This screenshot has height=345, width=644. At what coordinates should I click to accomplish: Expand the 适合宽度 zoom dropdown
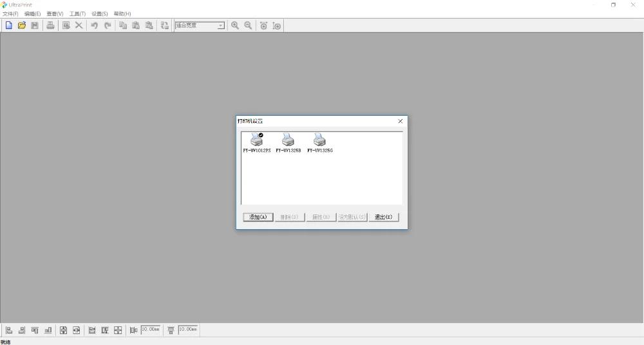pyautogui.click(x=220, y=26)
